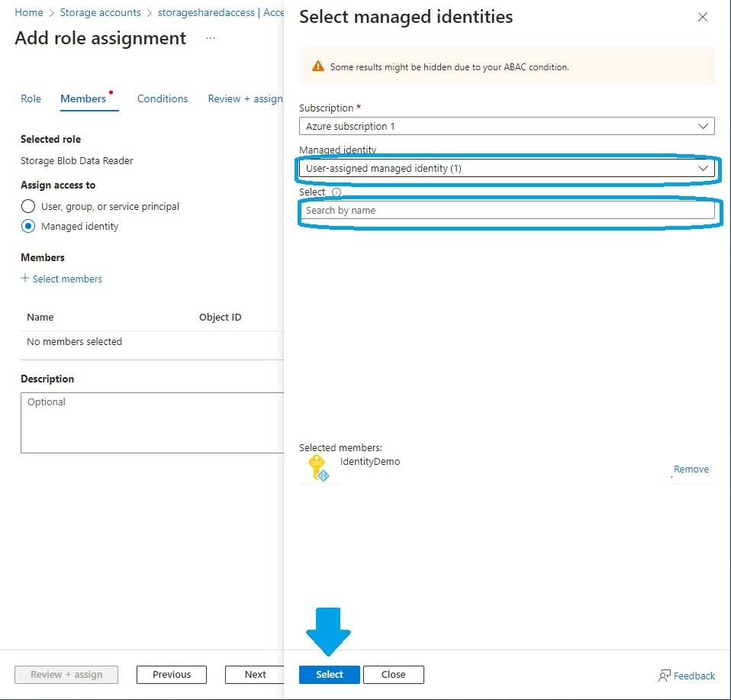Click the IdentityDemo selected member name
The width and height of the screenshot is (731, 700).
[x=369, y=462]
